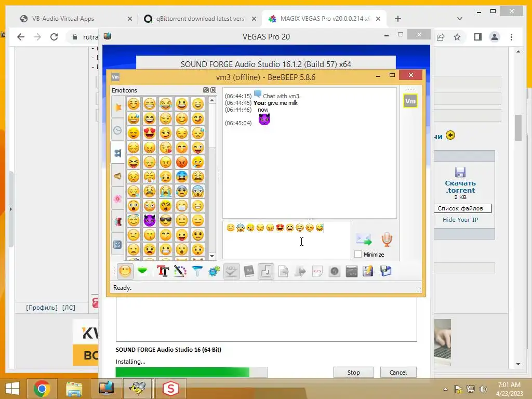Switch to the blue symbols emoticon tab at bottom

point(118,244)
